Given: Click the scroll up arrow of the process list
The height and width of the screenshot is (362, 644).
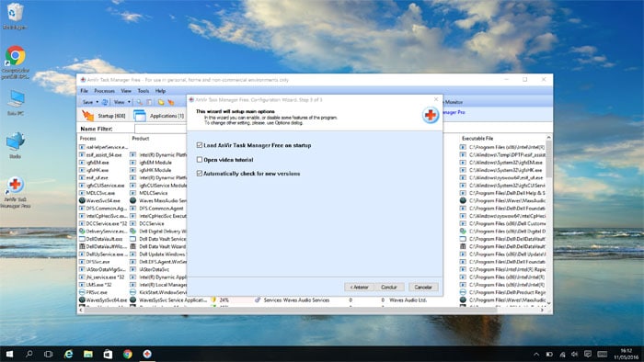Looking at the screenshot, I should 548,138.
